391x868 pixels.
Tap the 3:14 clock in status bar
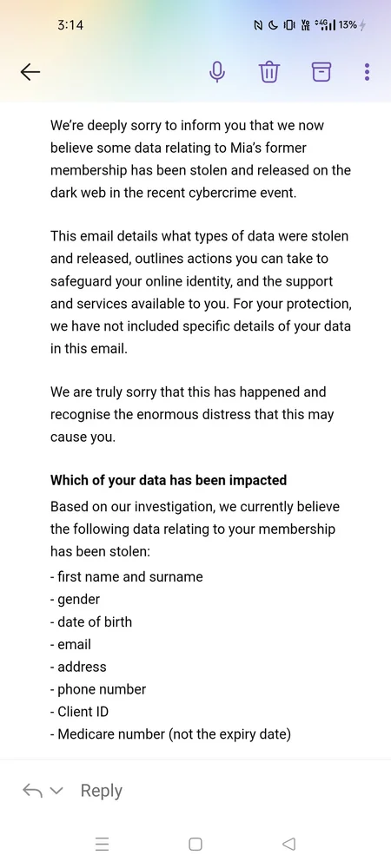[70, 25]
